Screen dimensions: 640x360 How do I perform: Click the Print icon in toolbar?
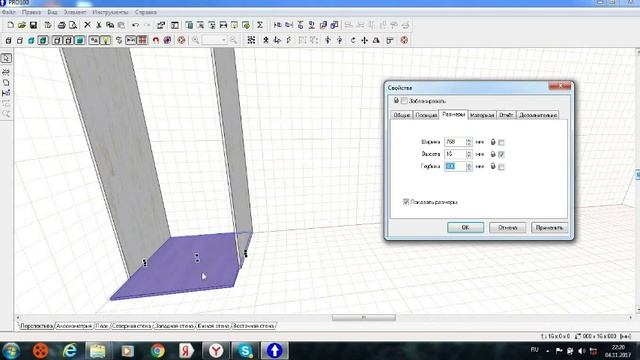[x=62, y=25]
